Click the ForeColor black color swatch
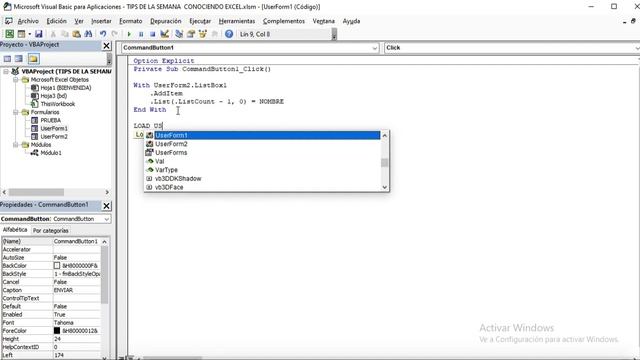640x360 pixels. pyautogui.click(x=57, y=331)
